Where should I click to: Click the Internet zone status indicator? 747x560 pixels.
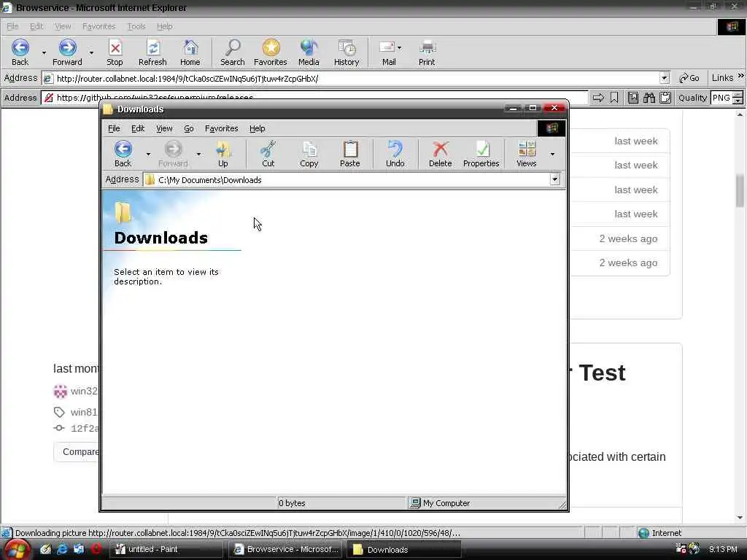(x=660, y=533)
